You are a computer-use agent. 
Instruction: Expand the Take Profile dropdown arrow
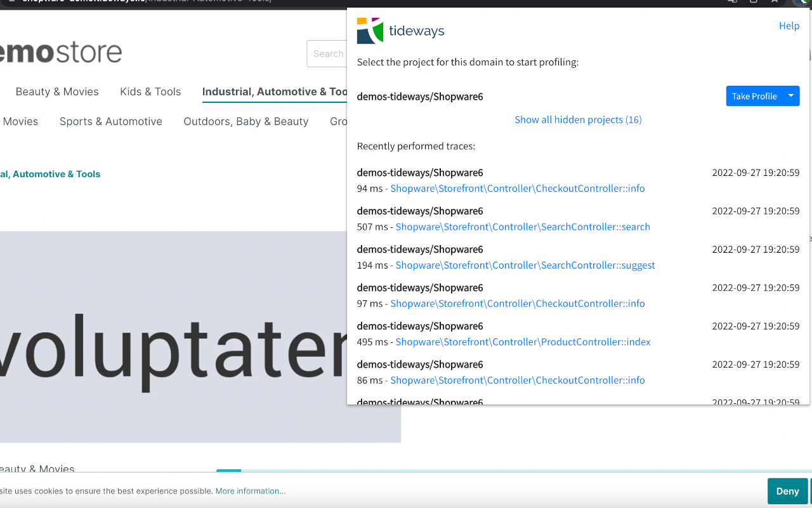791,96
